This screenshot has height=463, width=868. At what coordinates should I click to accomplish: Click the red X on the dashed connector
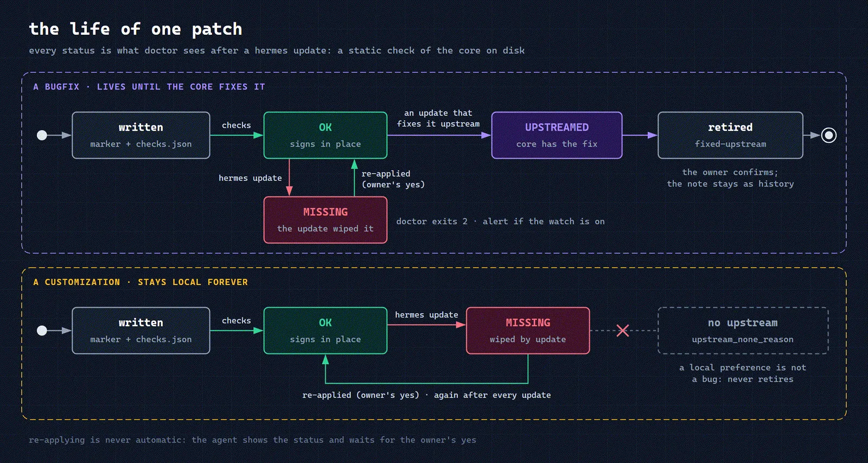(623, 331)
